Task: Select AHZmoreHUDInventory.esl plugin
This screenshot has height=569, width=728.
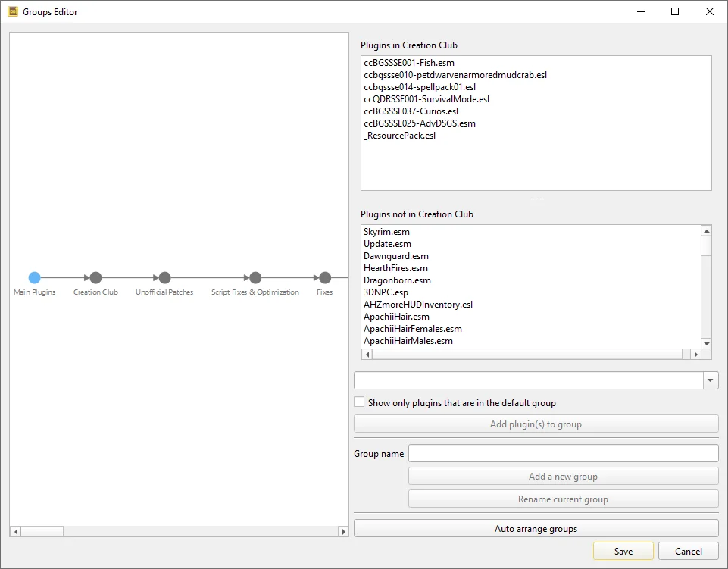Action: click(418, 305)
